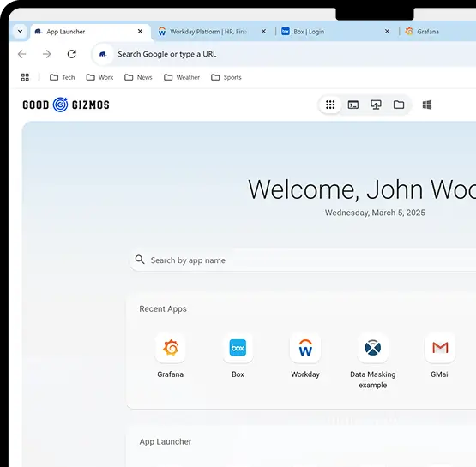Close the App Launcher tab

click(x=140, y=31)
